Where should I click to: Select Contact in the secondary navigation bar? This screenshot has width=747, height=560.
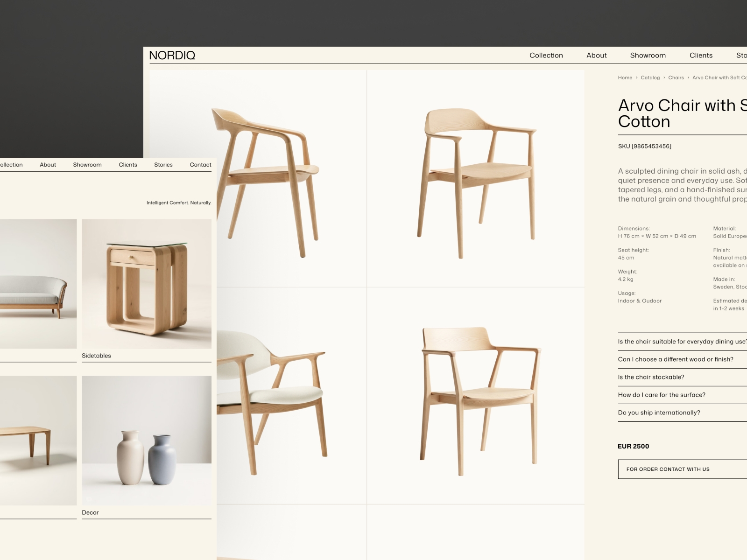pyautogui.click(x=200, y=164)
